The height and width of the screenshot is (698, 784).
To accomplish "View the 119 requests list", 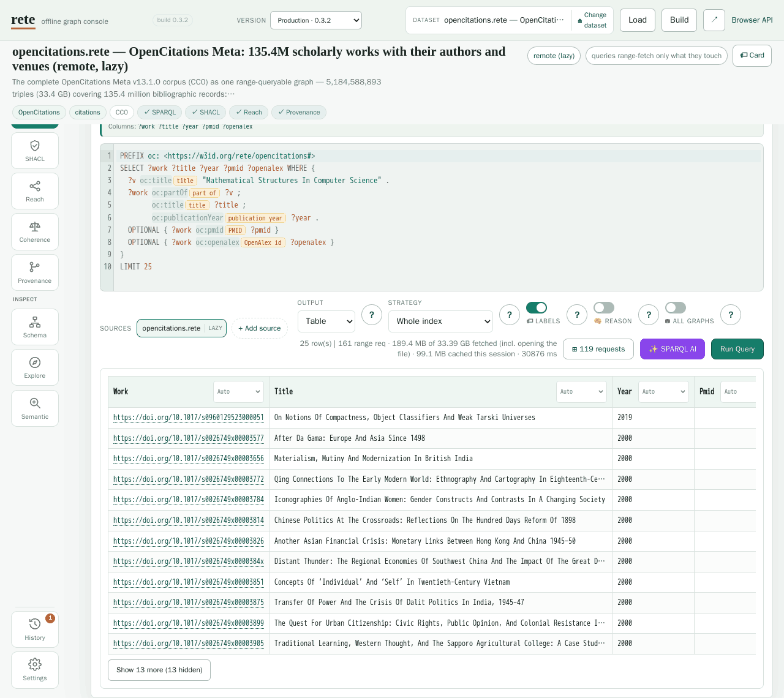I will (598, 349).
